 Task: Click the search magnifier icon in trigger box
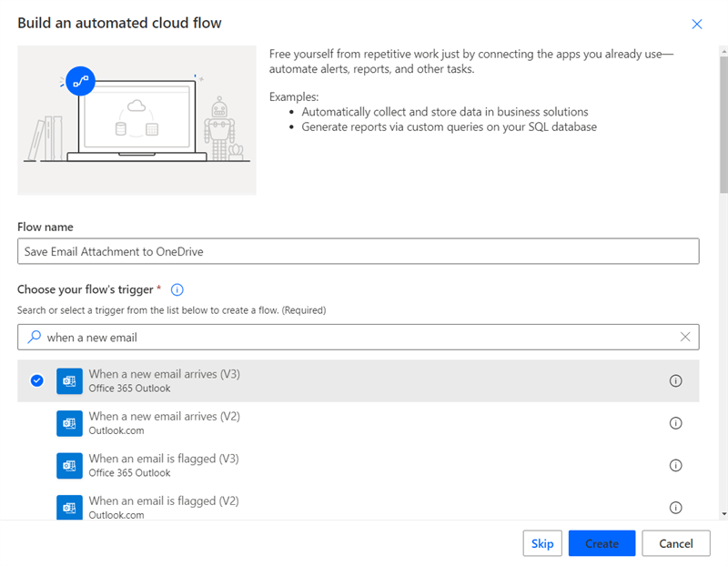click(35, 338)
